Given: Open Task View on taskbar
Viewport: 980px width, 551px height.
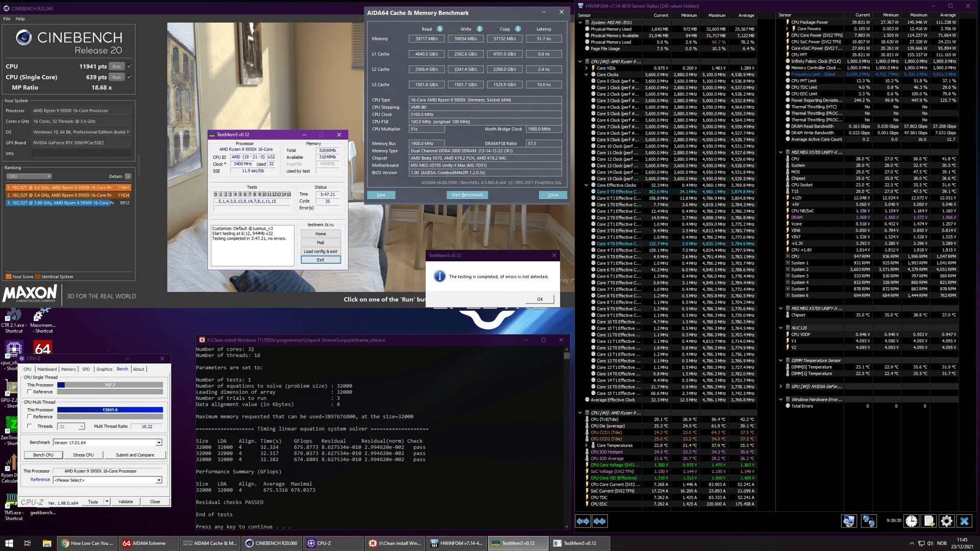Looking at the screenshot, I should 28,543.
